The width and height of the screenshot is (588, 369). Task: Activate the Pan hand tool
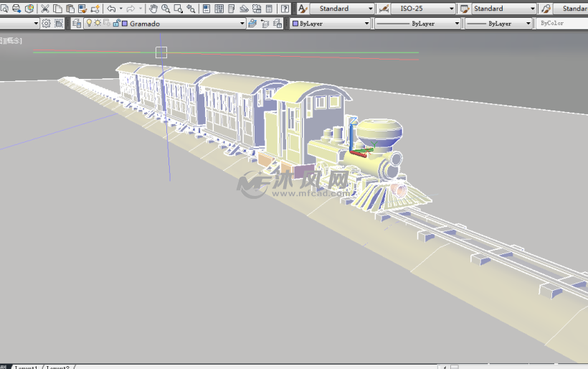point(153,9)
